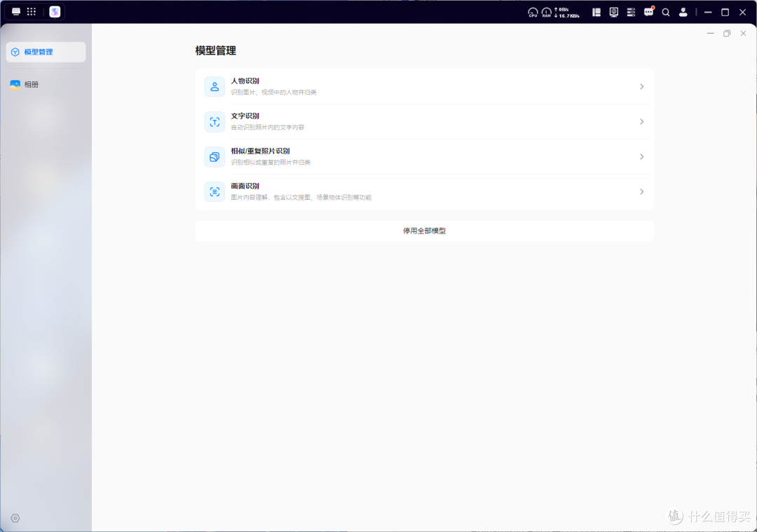Open the layout panel icon in top bar

[596, 13]
